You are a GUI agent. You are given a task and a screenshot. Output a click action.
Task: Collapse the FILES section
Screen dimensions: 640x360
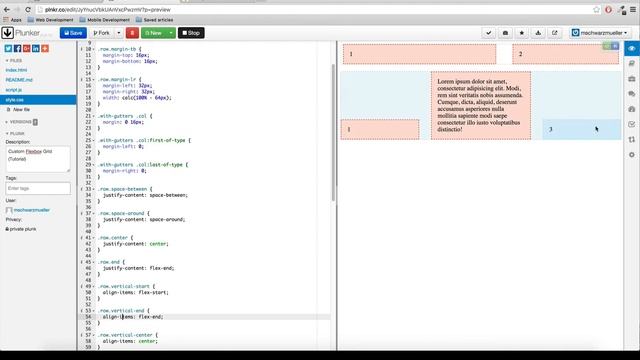pyautogui.click(x=13, y=60)
